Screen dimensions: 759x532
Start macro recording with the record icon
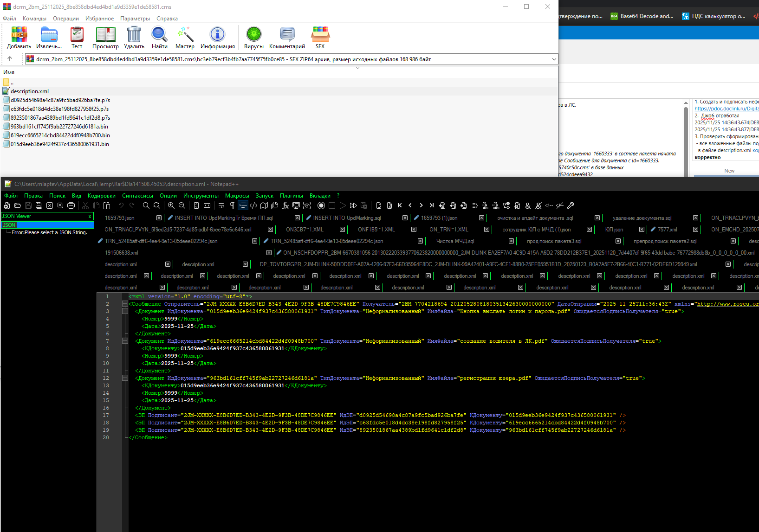321,205
